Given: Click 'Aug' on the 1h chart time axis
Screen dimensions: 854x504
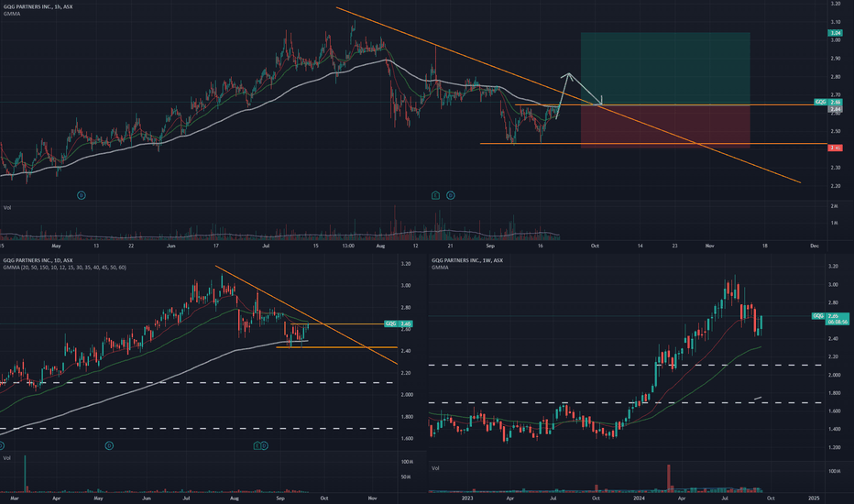Looking at the screenshot, I should point(380,246).
